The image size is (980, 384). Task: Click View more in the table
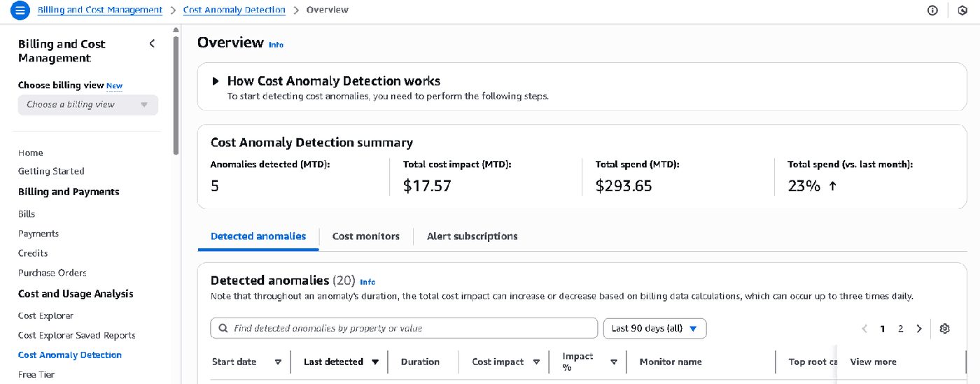point(873,362)
